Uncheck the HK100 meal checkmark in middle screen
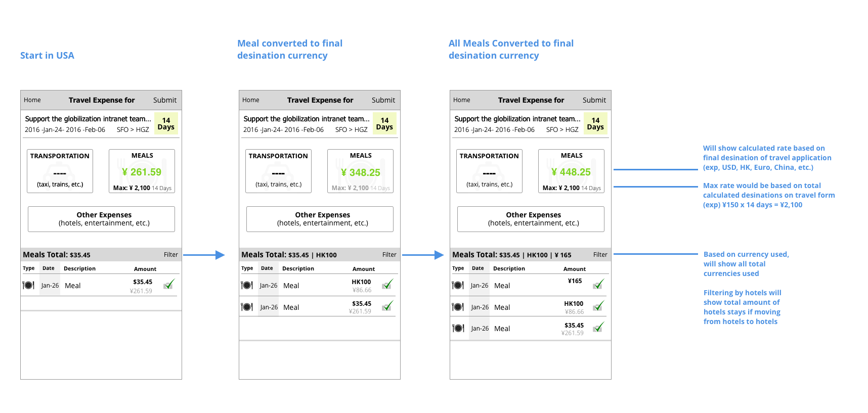 (x=387, y=284)
